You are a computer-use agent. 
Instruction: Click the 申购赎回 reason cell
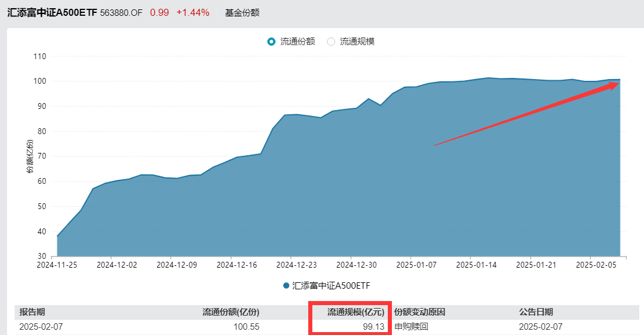click(x=411, y=327)
